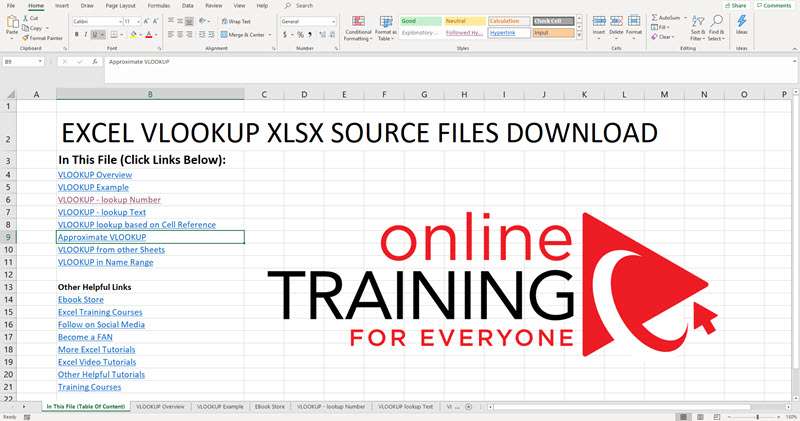Switch to the Formulas ribbon tab
The height and width of the screenshot is (421, 800).
[159, 6]
